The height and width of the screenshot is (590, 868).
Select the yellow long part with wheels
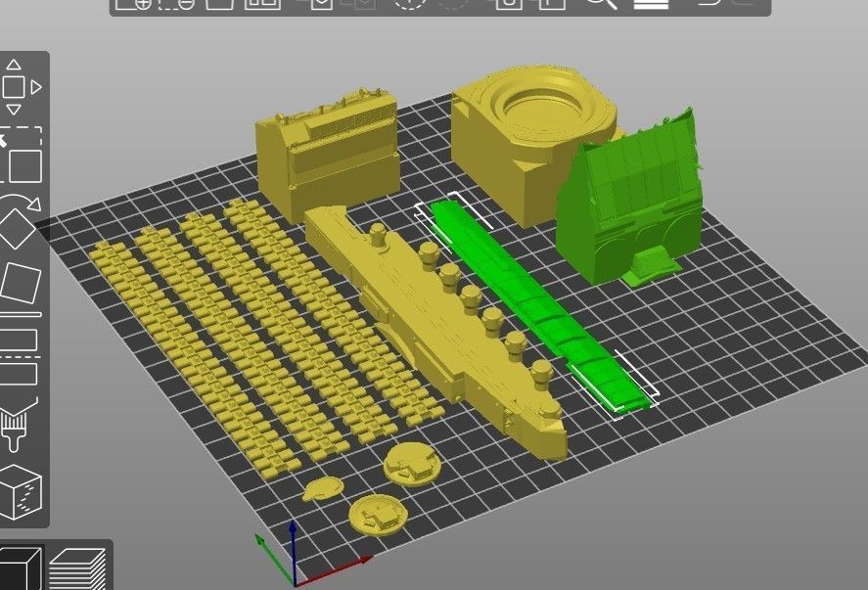tap(437, 332)
